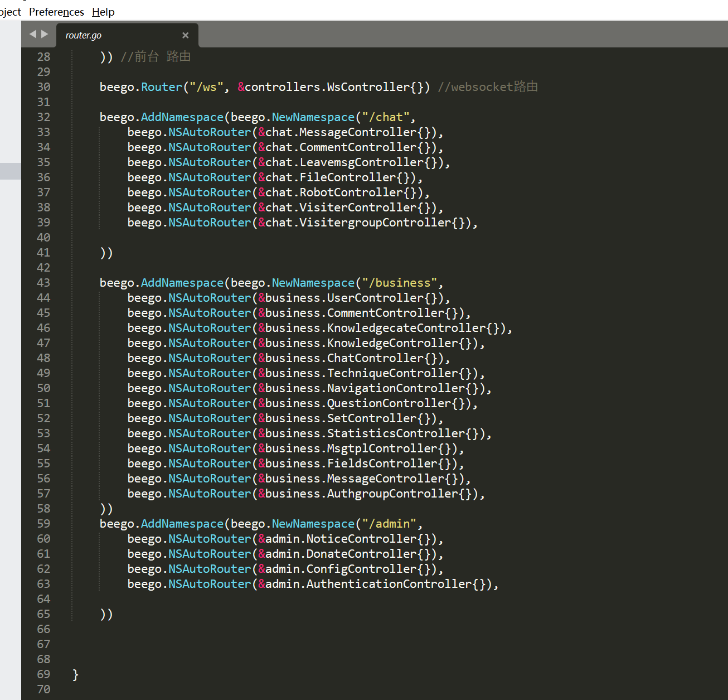The width and height of the screenshot is (728, 700).
Task: Click ConfigController on line 62
Action: click(361, 569)
